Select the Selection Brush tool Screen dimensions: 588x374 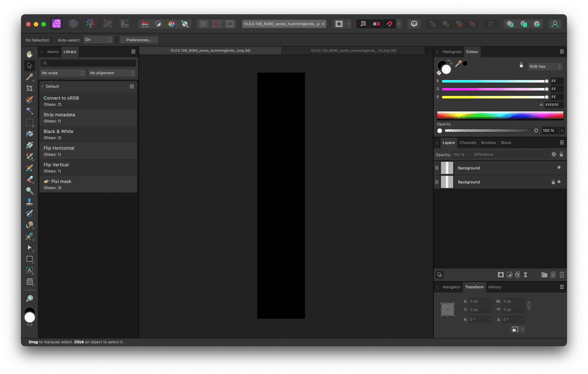29,100
